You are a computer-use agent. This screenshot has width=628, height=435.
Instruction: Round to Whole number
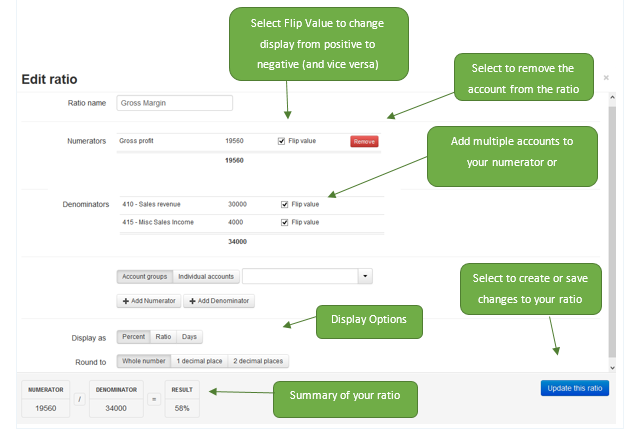pyautogui.click(x=143, y=361)
